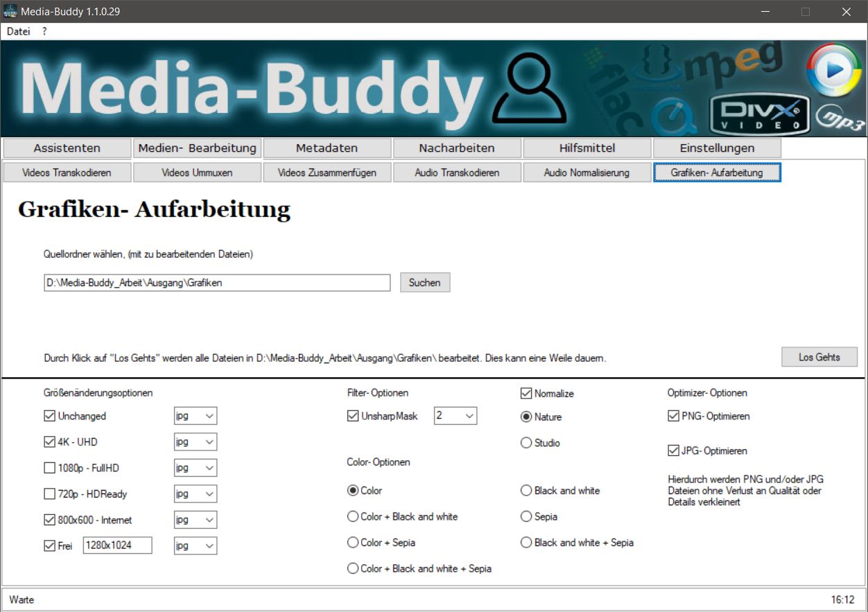Click the 16:12 time in status bar
Image resolution: width=868 pixels, height=612 pixels.
(842, 600)
